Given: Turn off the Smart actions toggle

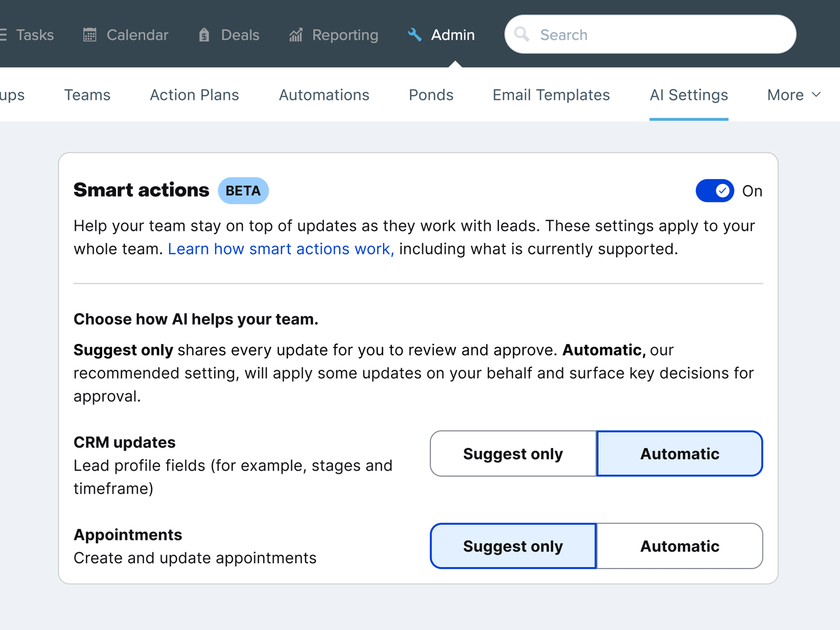Looking at the screenshot, I should (714, 191).
